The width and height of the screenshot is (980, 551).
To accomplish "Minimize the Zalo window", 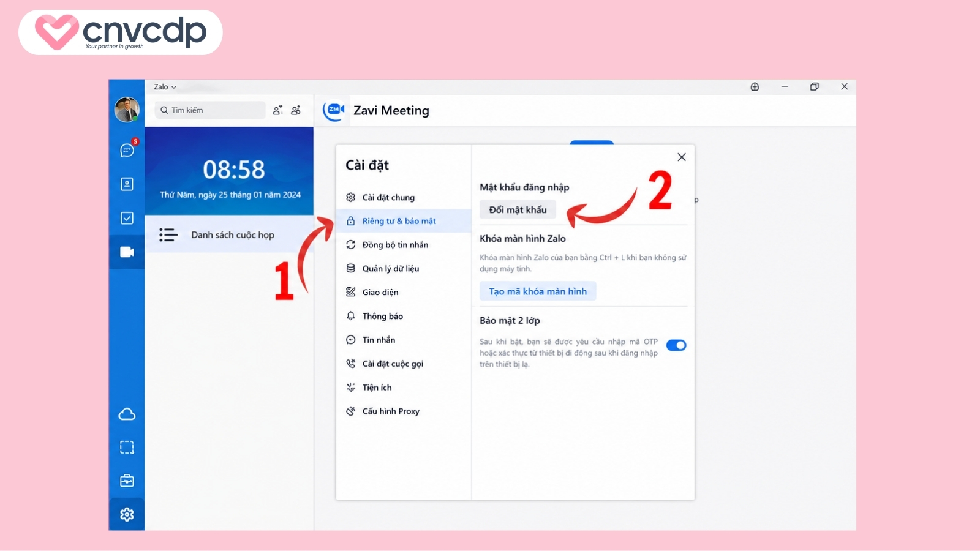I will (785, 87).
